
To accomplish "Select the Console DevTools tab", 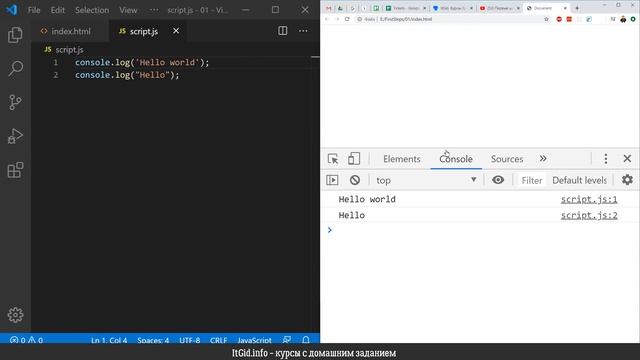I will pyautogui.click(x=456, y=159).
